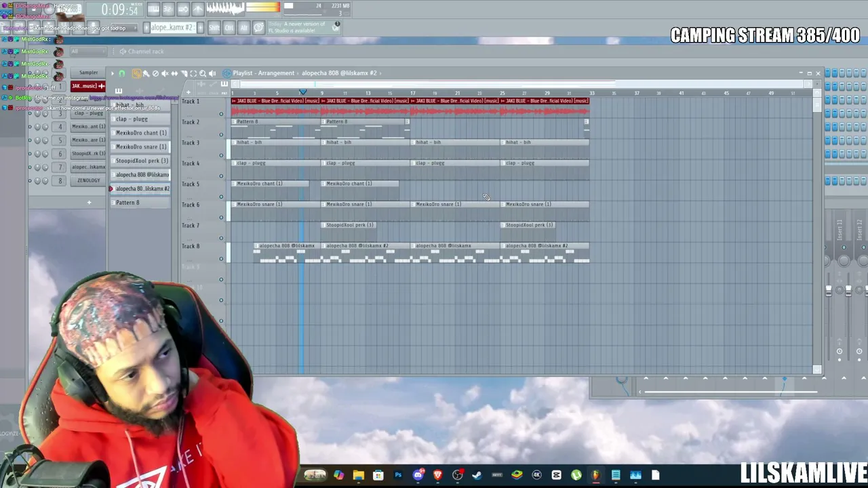
Task: Open Discord from the taskbar
Action: click(x=418, y=475)
